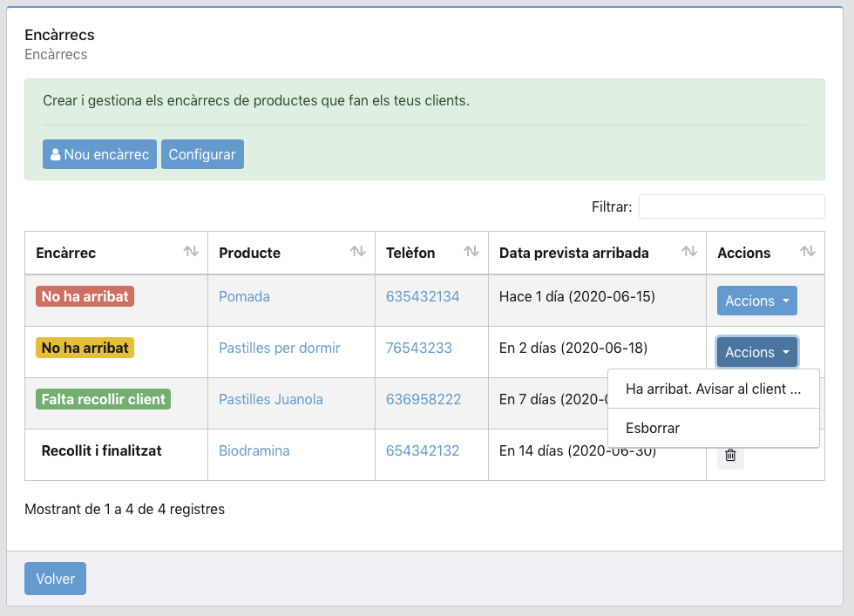Sort by Telèfon column arrows
This screenshot has width=854, height=616.
(x=471, y=252)
